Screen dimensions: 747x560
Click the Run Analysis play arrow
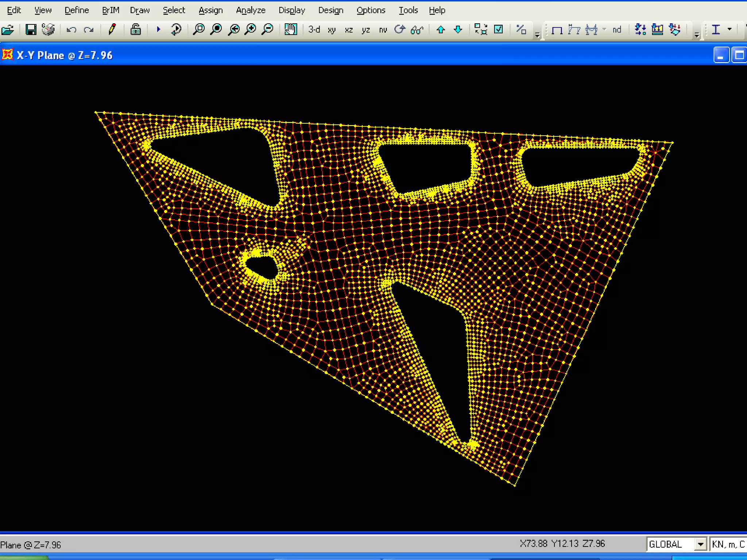(158, 30)
